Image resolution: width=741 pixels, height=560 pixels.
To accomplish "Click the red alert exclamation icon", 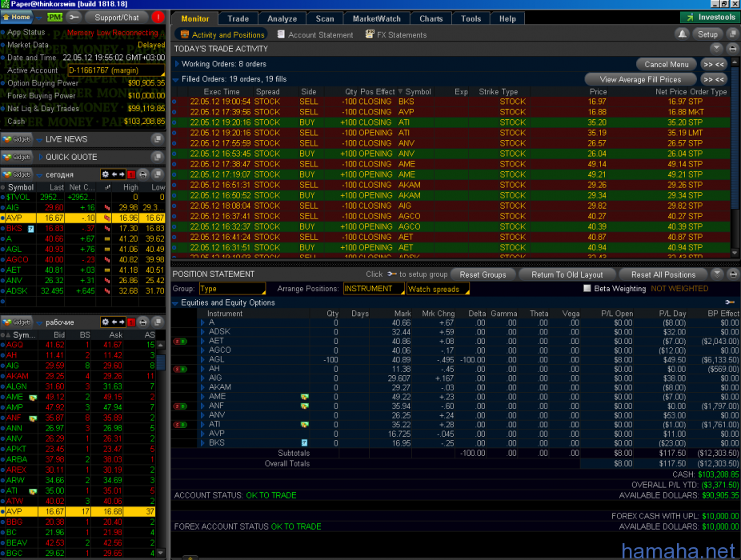I will point(158,18).
